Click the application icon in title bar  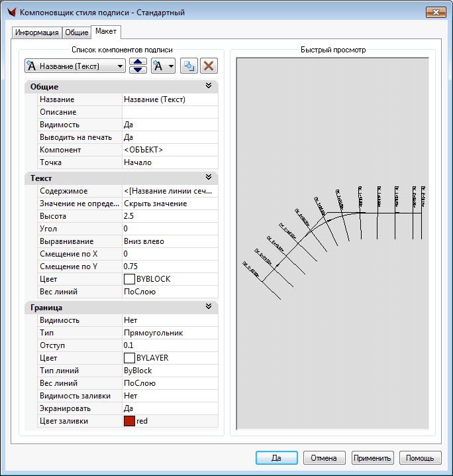pos(11,12)
